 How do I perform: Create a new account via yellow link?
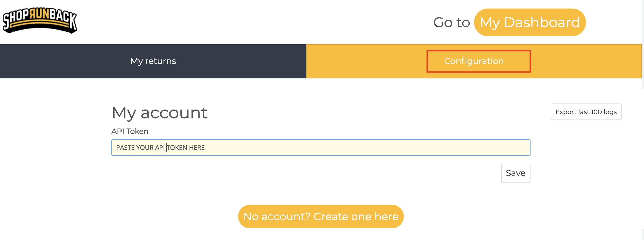click(x=321, y=217)
